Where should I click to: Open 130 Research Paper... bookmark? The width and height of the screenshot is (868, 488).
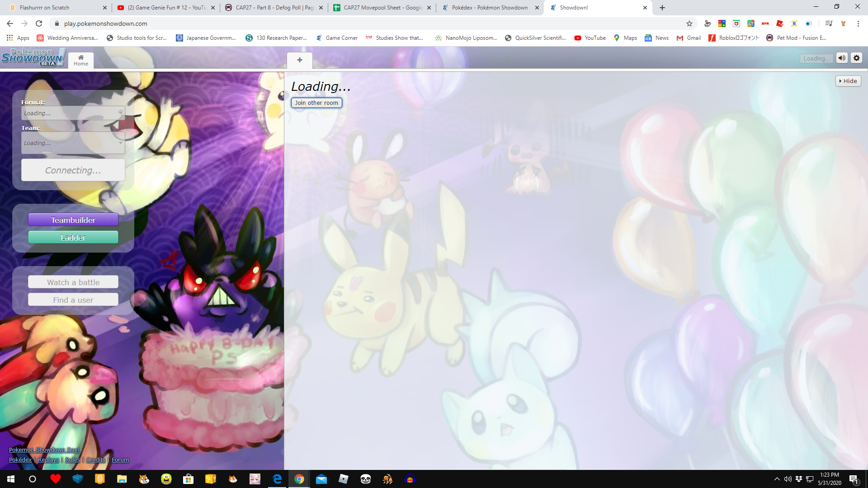(276, 38)
